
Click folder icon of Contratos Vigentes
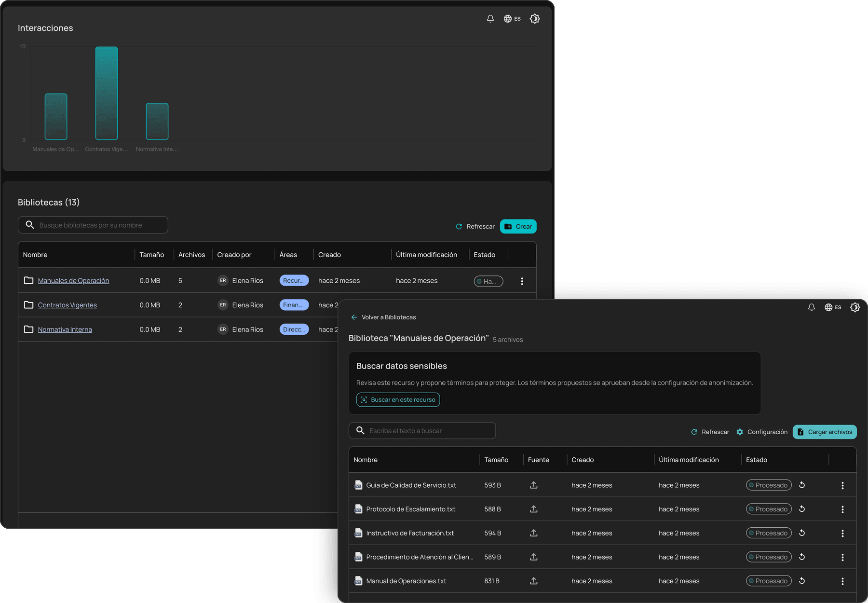29,305
